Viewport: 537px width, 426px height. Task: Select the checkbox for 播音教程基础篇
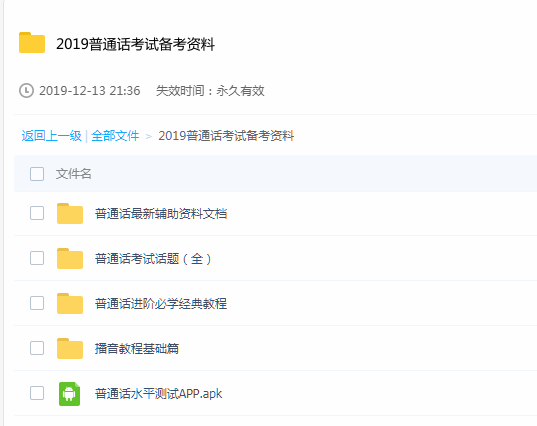click(x=37, y=348)
